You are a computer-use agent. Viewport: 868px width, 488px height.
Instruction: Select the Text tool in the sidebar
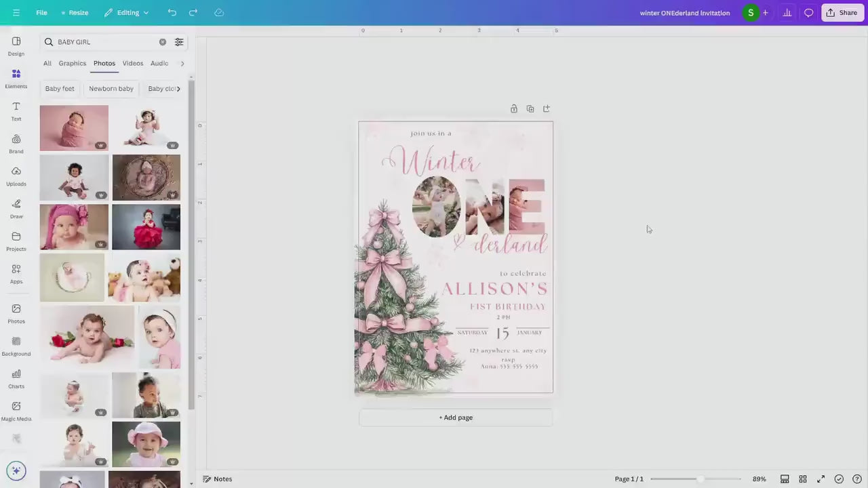tap(16, 111)
